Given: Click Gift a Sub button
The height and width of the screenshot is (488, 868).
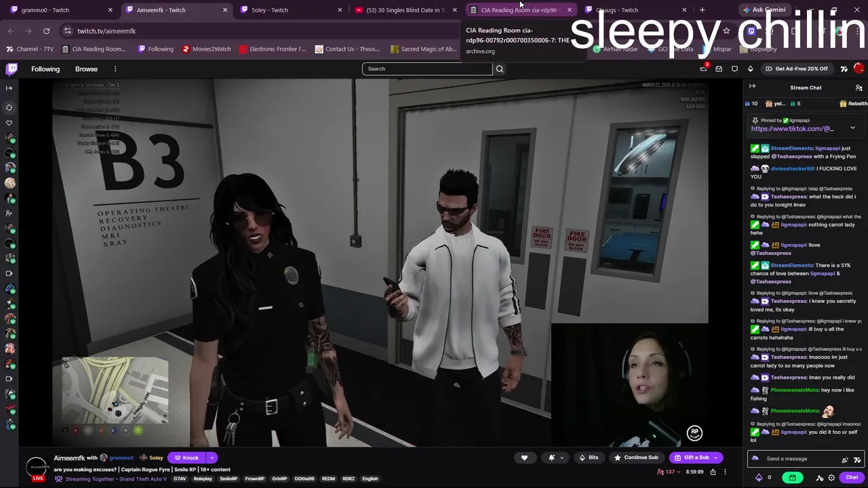Looking at the screenshot, I should tap(691, 457).
